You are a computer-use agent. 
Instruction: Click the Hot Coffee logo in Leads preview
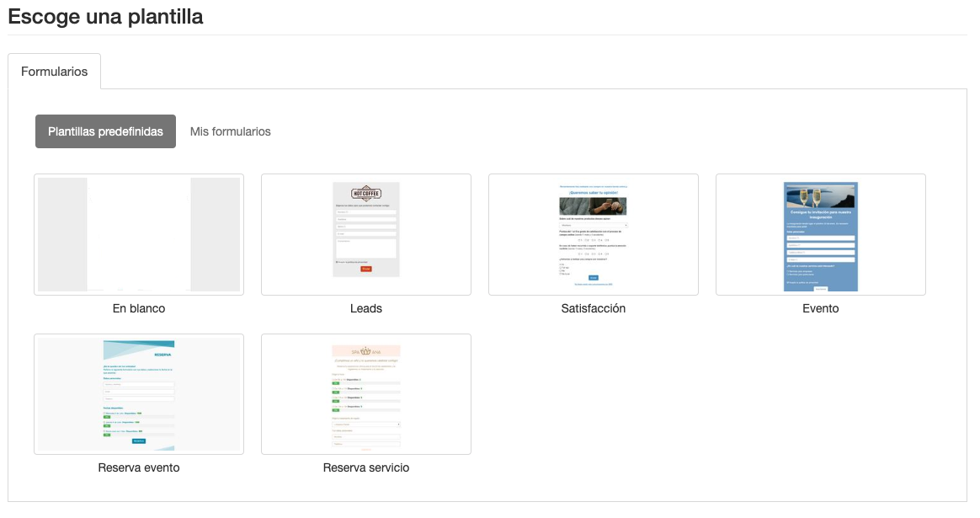pyautogui.click(x=366, y=193)
